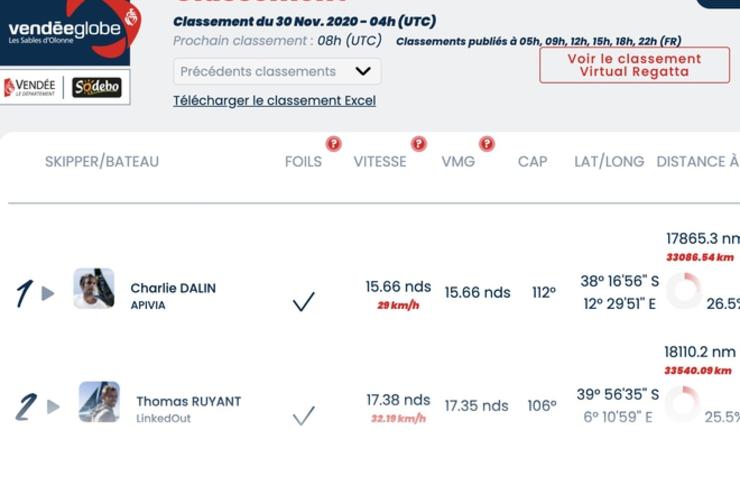Click Thomas Ruyant's foils checkmark
The height and width of the screenshot is (490, 740).
(x=303, y=415)
